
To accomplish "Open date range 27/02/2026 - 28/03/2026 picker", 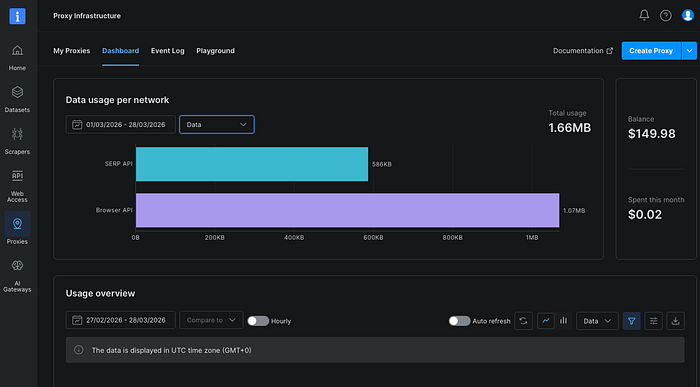I will coord(121,320).
